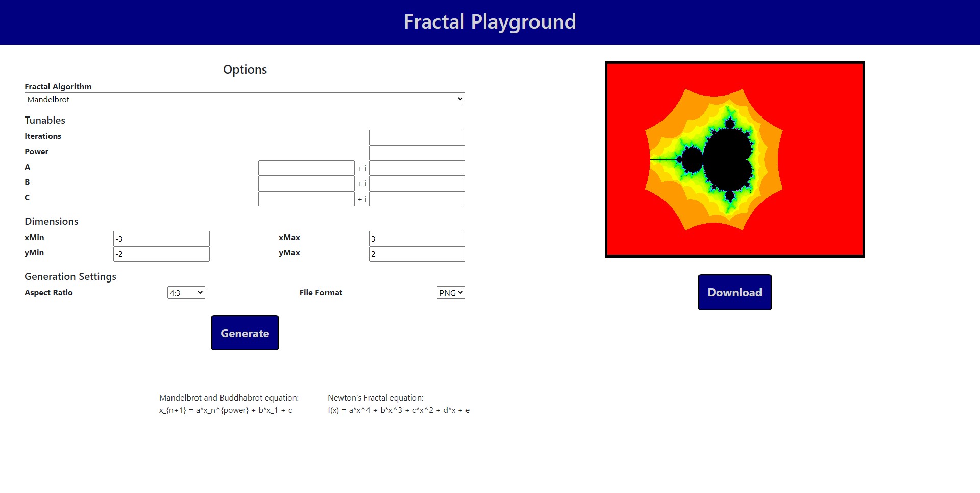Click the Tunables heading
Screen dimensions: 980x493
pos(45,120)
